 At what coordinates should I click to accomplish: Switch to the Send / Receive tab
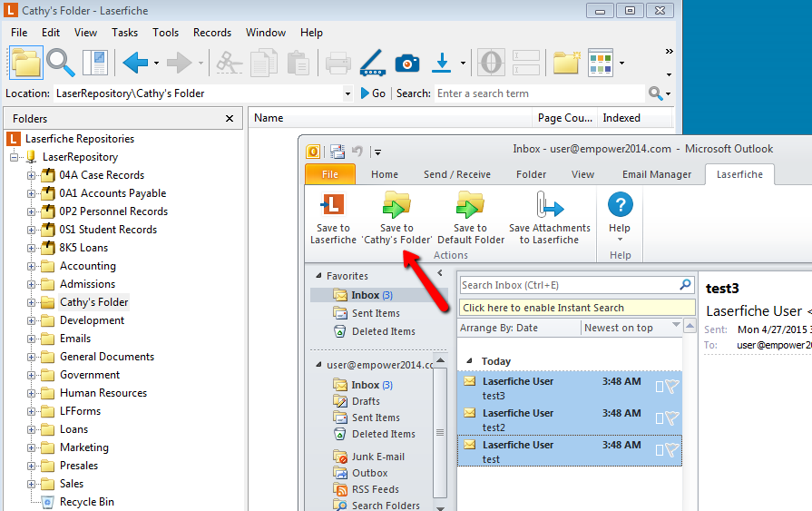tap(456, 174)
